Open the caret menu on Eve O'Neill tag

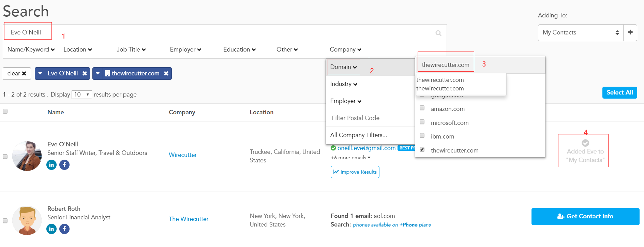tap(40, 73)
